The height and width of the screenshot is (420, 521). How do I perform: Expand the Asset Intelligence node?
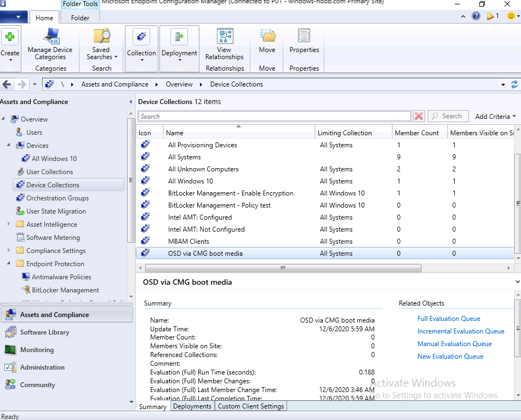click(x=9, y=224)
